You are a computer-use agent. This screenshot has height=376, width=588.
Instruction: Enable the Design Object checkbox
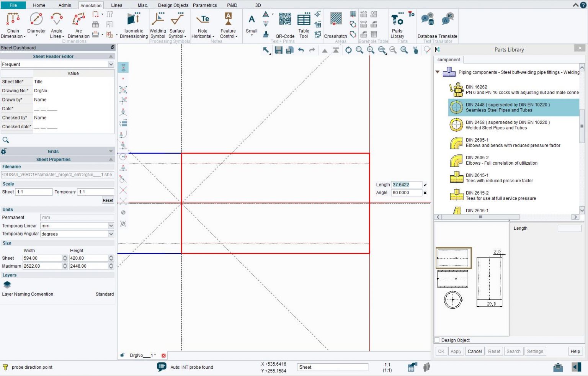pos(436,340)
